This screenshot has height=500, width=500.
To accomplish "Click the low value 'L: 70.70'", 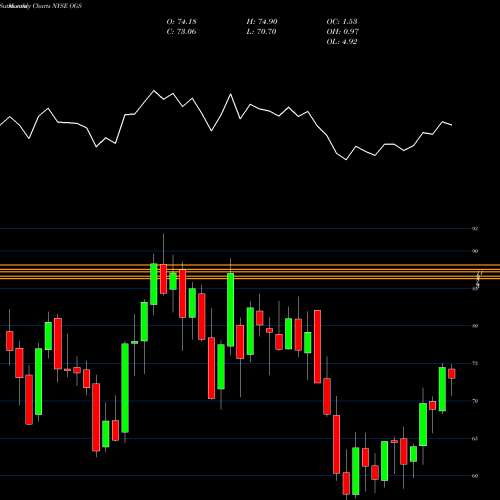I will [261, 32].
